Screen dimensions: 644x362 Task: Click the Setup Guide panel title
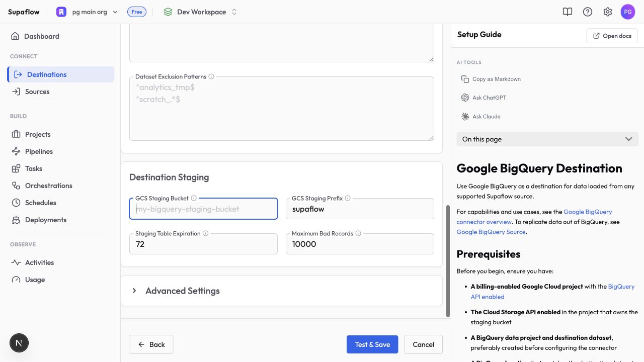[479, 34]
